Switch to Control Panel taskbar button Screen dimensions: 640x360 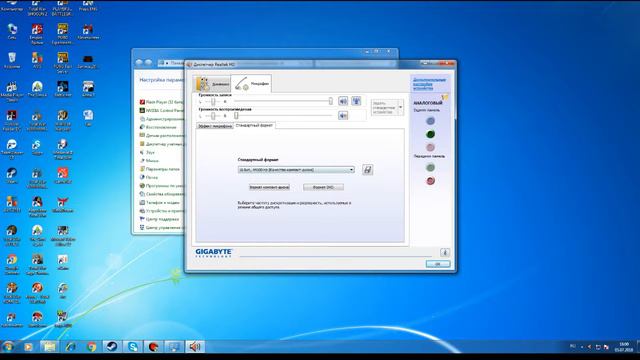(174, 347)
